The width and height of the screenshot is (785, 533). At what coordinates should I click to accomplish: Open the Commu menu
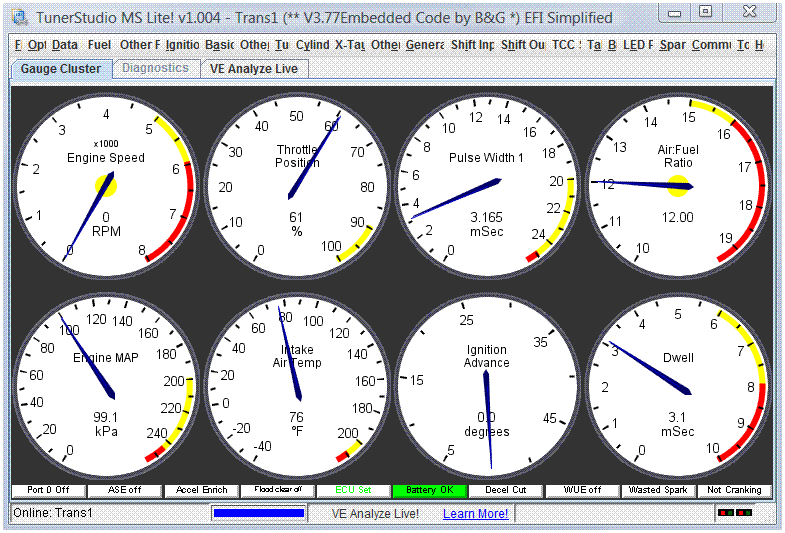point(711,45)
